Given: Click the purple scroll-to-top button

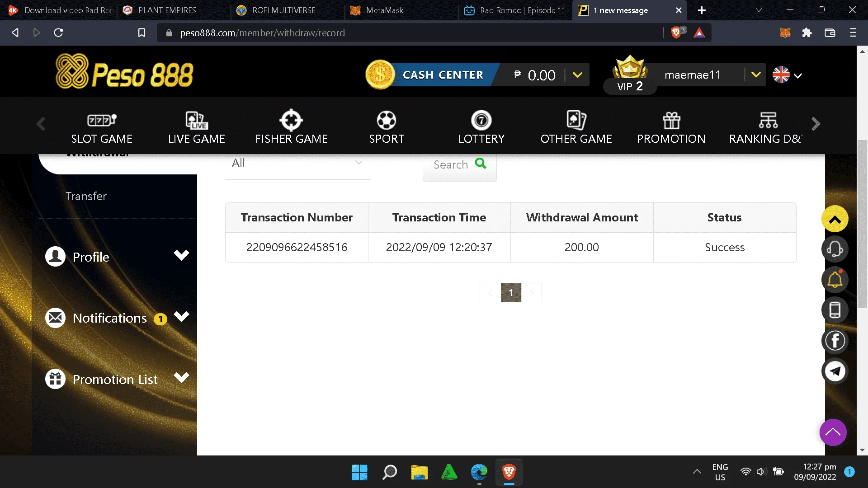Looking at the screenshot, I should [833, 432].
